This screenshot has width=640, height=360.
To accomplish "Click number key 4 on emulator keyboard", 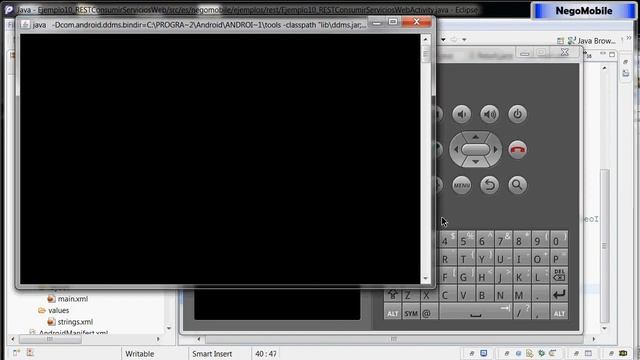I will pyautogui.click(x=447, y=241).
